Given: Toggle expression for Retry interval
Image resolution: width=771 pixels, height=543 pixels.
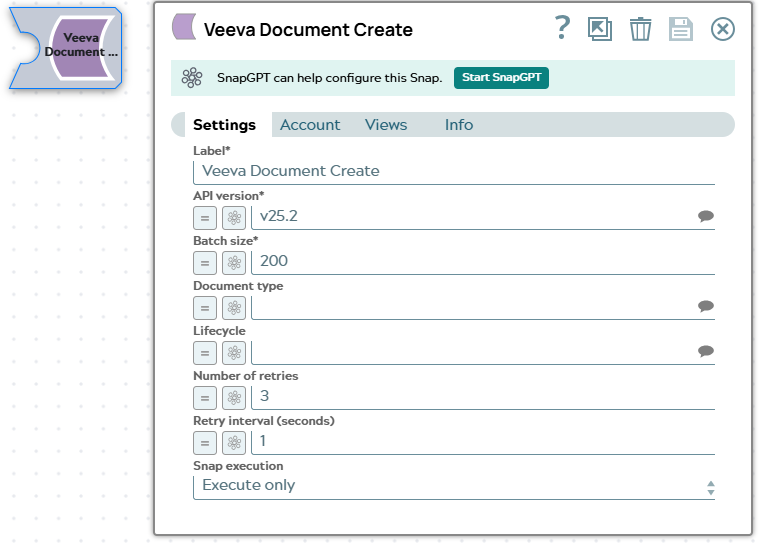Looking at the screenshot, I should coord(205,443).
